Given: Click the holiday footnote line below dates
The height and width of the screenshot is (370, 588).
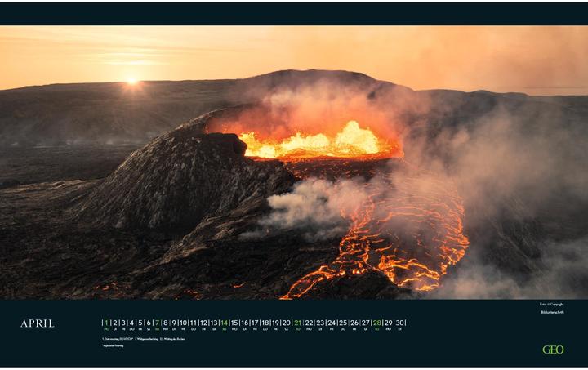Looking at the screenshot, I should pos(144,339).
